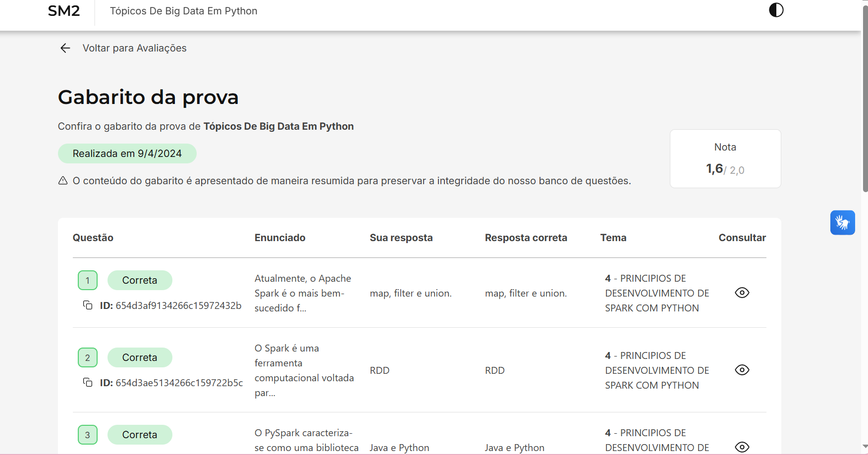The image size is (868, 455).
Task: Click Correta badge for question 1
Action: tap(140, 280)
